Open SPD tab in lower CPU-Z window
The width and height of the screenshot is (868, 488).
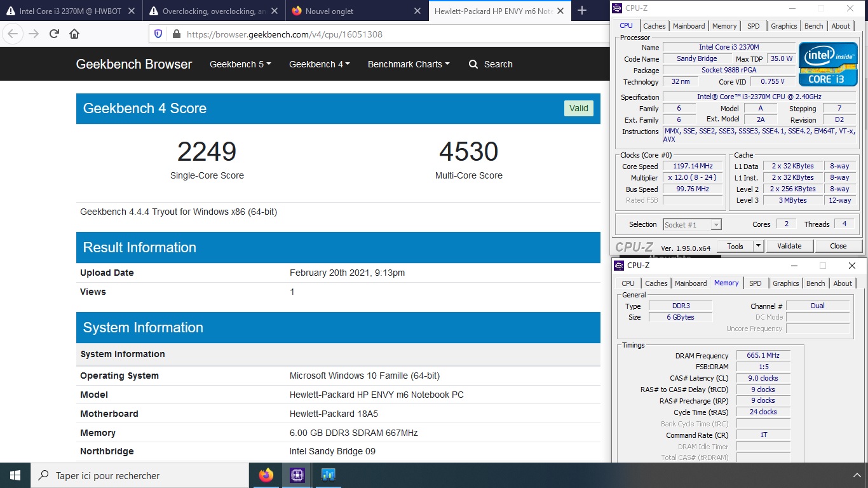pyautogui.click(x=756, y=283)
